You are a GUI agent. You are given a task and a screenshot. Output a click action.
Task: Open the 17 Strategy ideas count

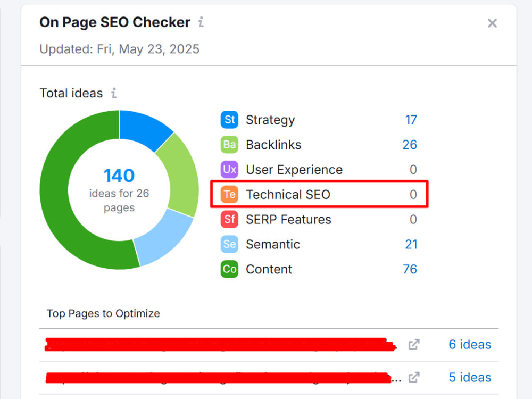(x=411, y=120)
